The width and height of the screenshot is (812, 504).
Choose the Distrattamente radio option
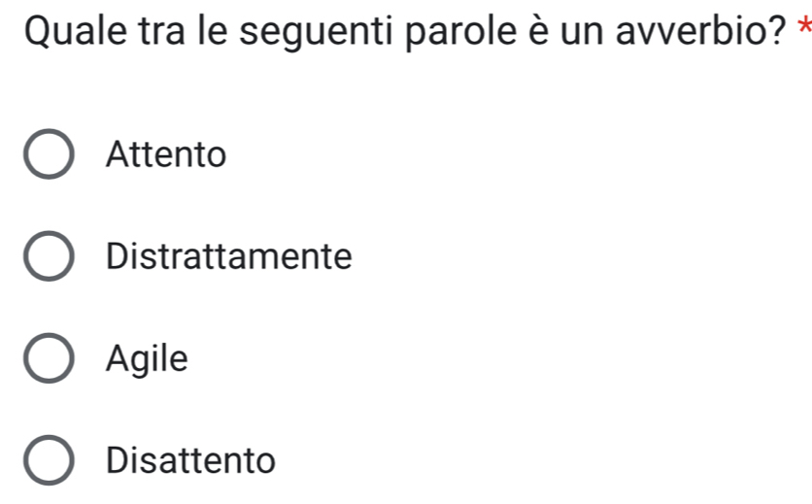tap(48, 257)
